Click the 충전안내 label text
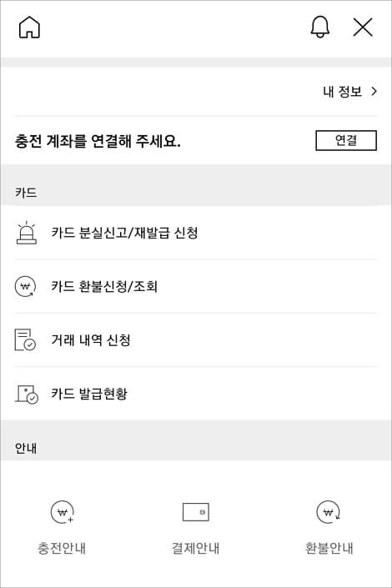The width and height of the screenshot is (392, 588). 62,548
